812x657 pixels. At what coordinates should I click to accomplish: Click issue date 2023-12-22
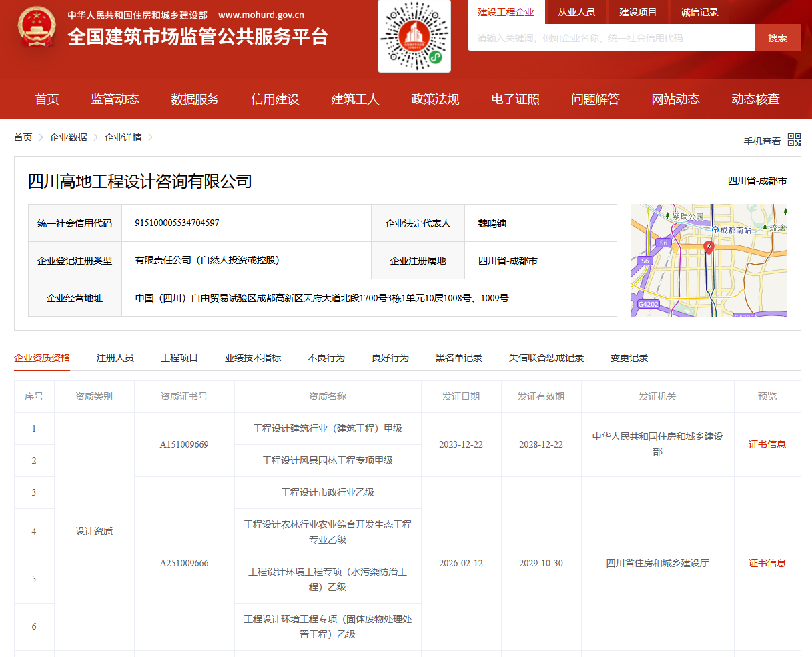pos(461,444)
